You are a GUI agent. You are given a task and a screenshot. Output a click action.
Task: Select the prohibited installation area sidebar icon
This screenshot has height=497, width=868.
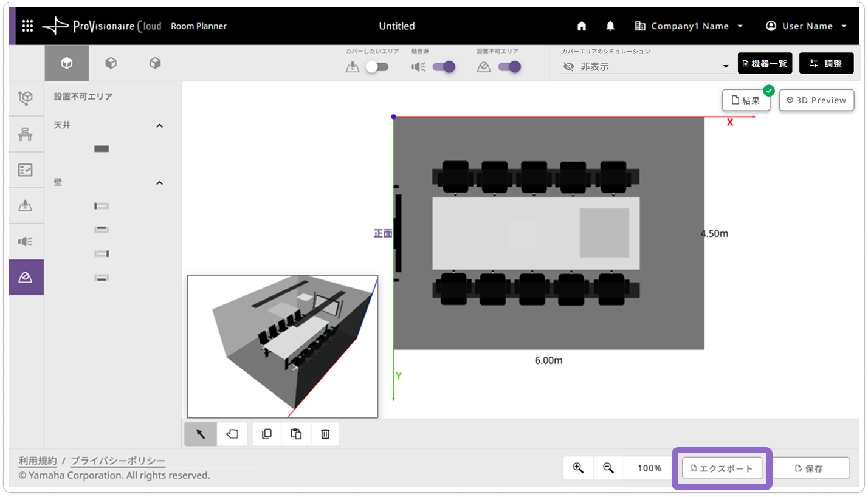click(x=26, y=277)
